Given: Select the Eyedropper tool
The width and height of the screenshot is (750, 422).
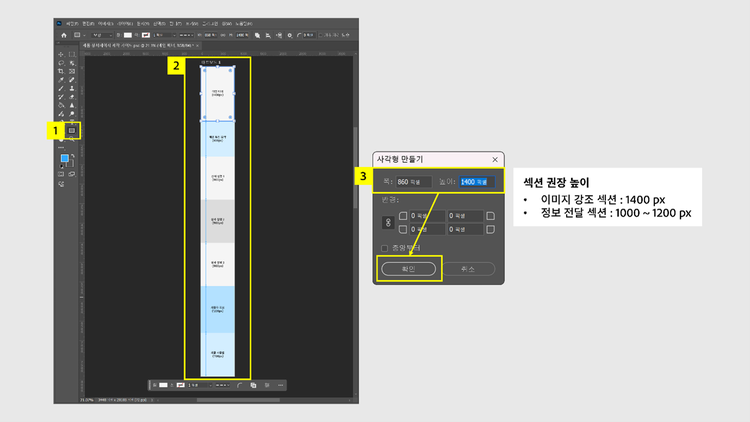Looking at the screenshot, I should 61,80.
